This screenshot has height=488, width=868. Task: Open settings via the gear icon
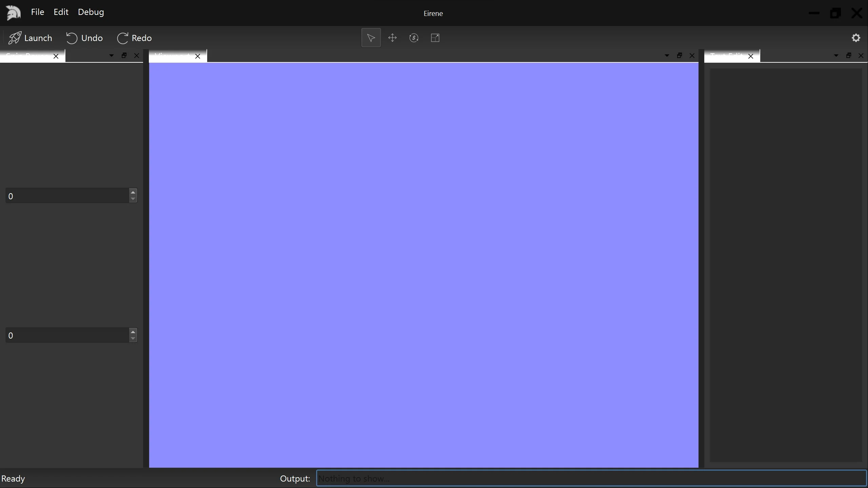tap(856, 38)
